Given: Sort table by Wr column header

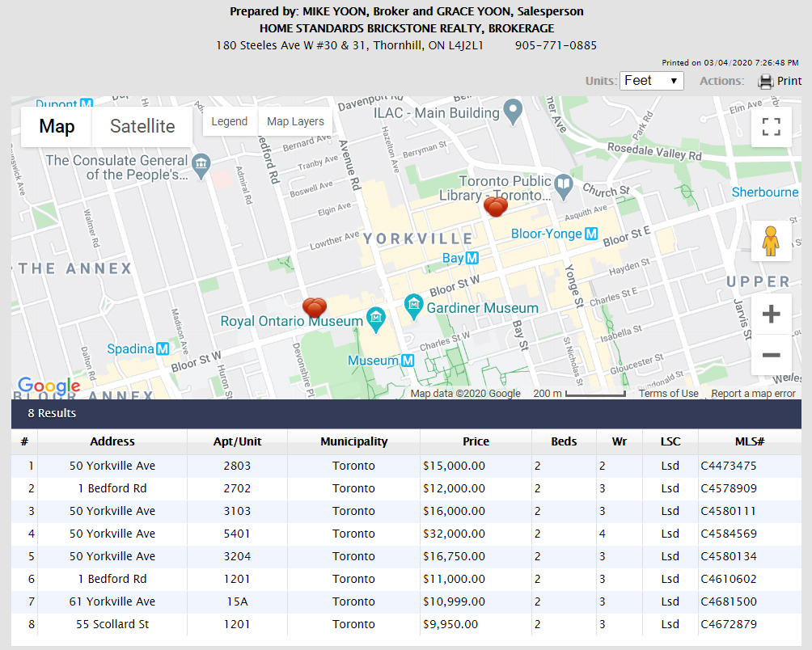Looking at the screenshot, I should coord(620,441).
